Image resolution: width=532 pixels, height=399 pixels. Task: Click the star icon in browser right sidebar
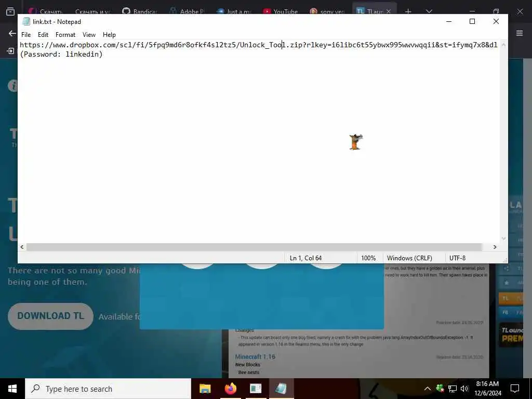coord(506,283)
